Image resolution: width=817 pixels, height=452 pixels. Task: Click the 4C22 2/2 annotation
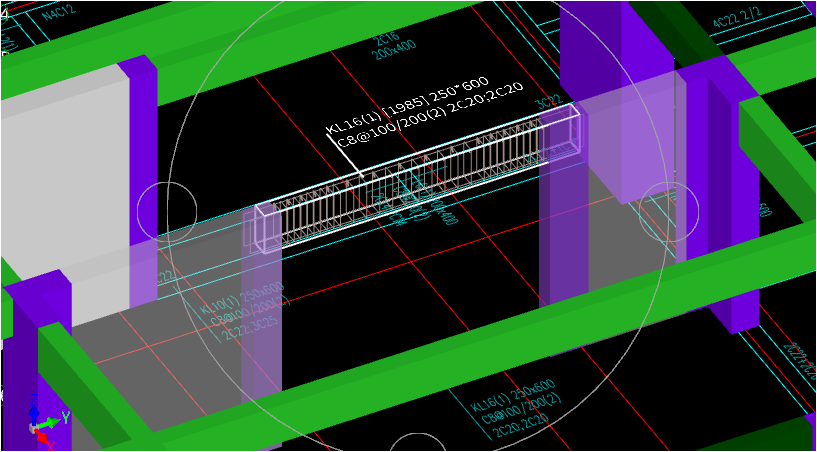click(x=737, y=16)
